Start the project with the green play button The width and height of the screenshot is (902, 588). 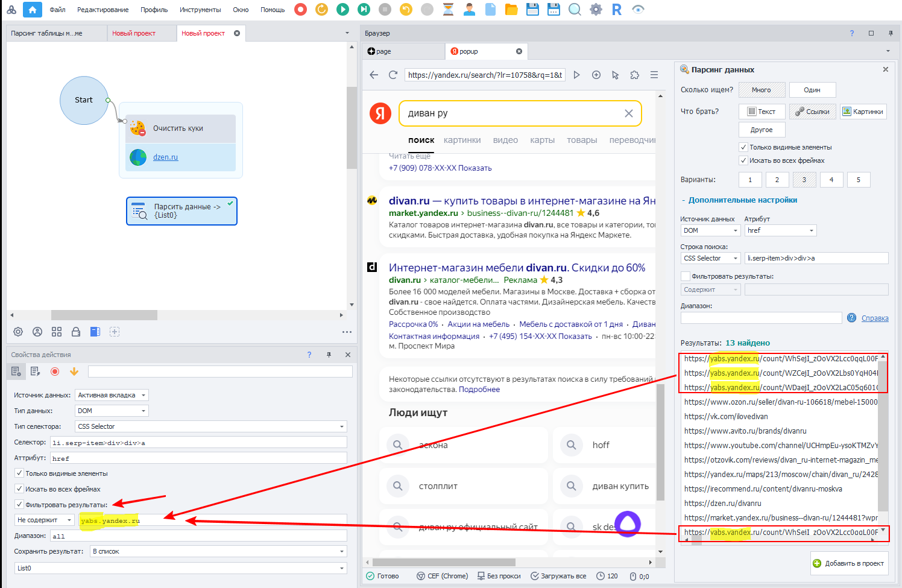click(342, 10)
